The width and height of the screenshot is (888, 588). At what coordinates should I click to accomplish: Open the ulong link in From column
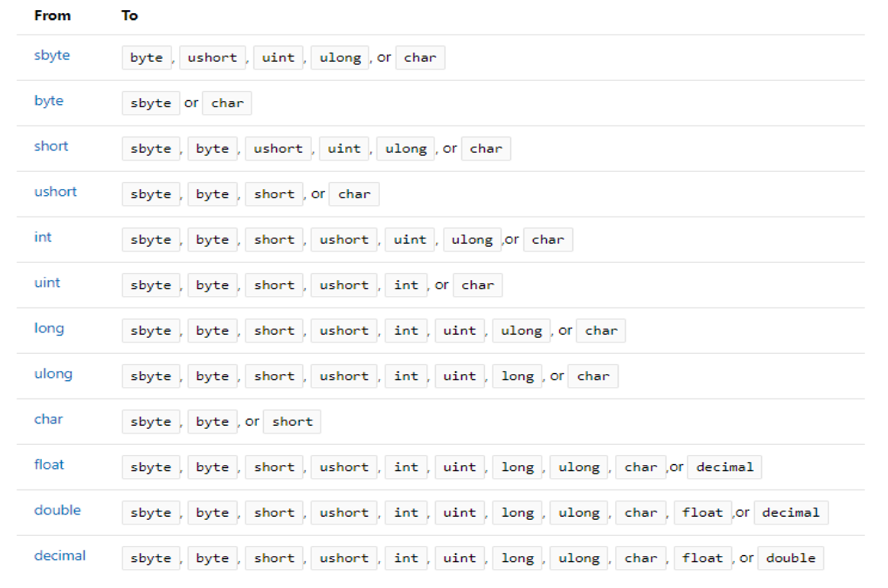[54, 374]
